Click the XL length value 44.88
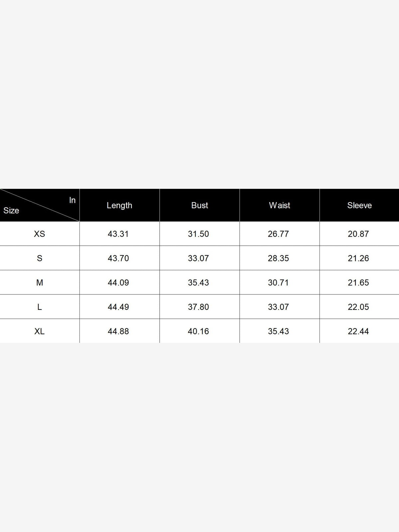Viewport: 399px width, 532px height. point(118,331)
